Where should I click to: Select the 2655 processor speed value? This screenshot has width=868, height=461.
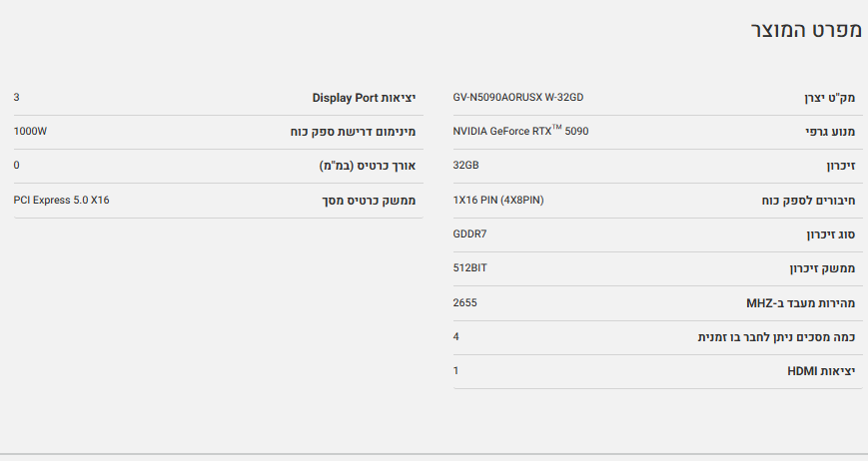point(465,301)
